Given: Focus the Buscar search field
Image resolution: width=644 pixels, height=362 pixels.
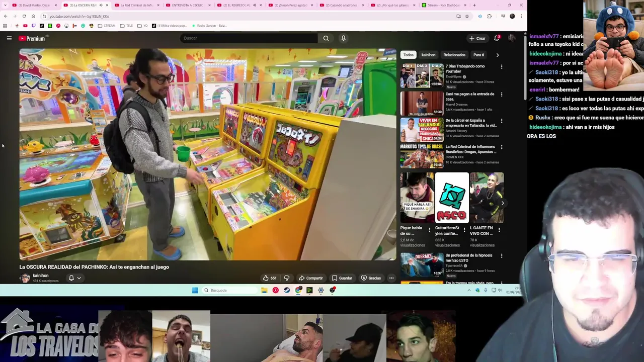Looking at the screenshot, I should 249,38.
